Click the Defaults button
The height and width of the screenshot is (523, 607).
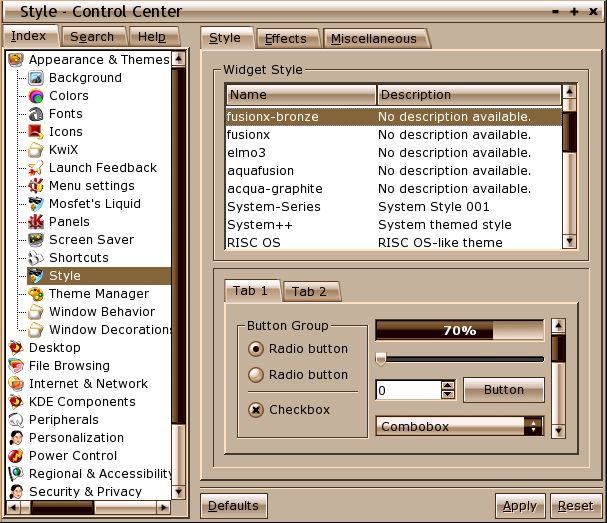point(233,506)
